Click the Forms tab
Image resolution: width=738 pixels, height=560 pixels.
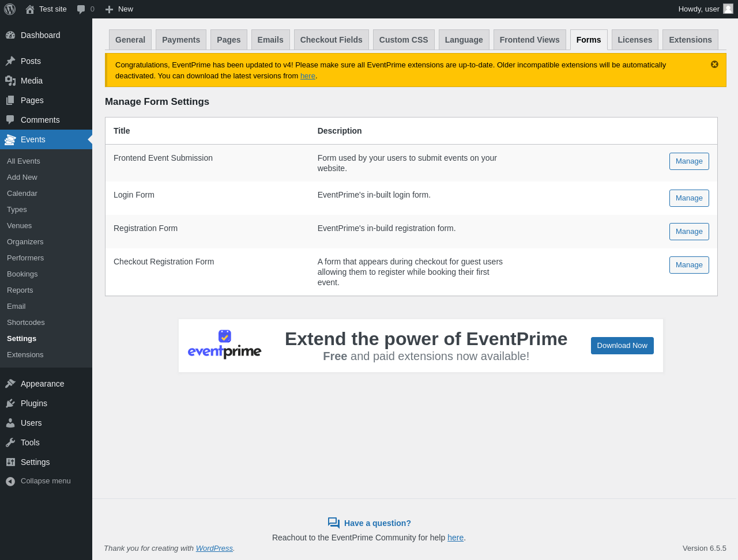click(589, 40)
